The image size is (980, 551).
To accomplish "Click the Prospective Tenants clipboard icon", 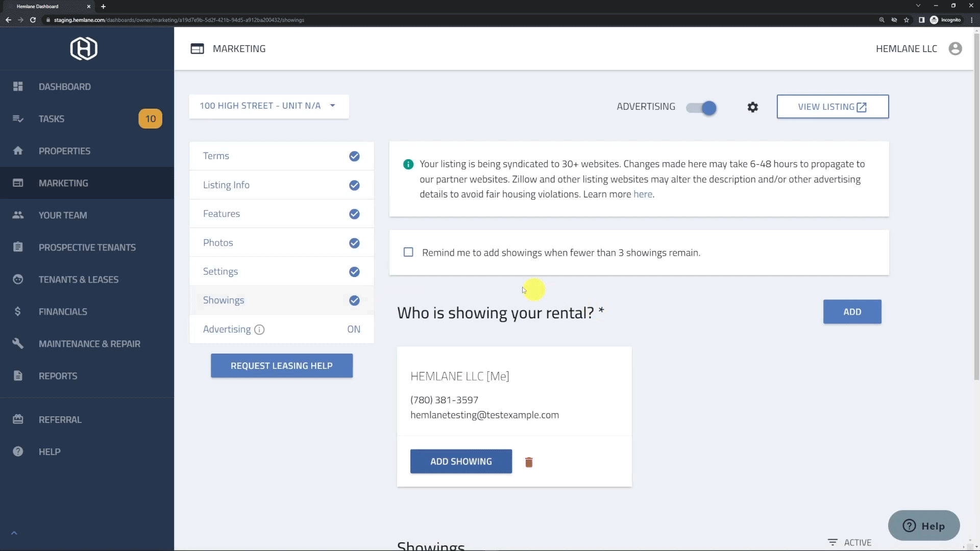I will tap(18, 247).
